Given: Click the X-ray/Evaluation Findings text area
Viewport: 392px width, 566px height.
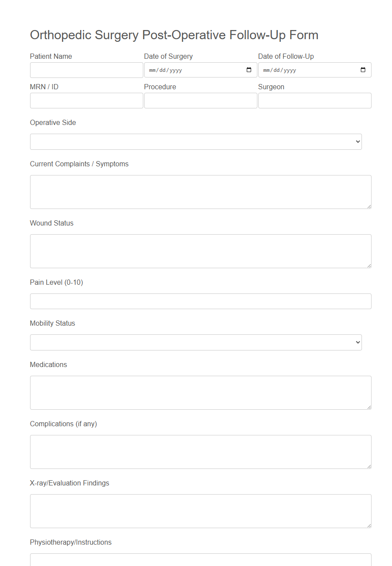Looking at the screenshot, I should tap(200, 511).
